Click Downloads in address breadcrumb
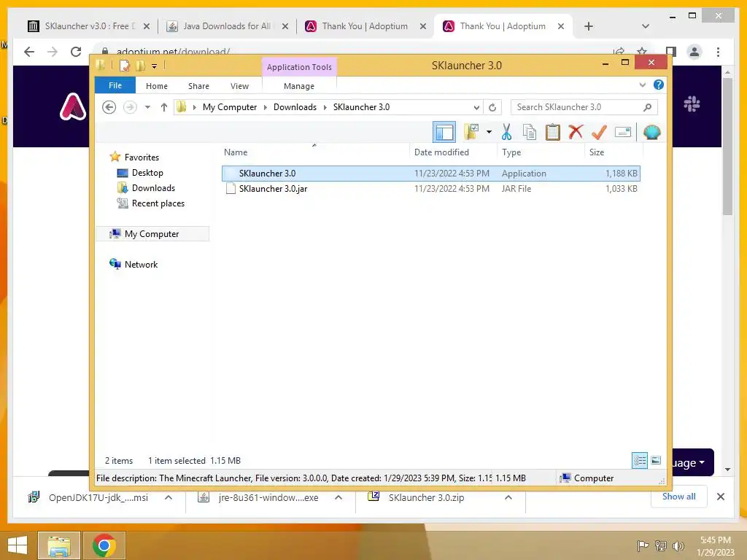 tap(295, 107)
